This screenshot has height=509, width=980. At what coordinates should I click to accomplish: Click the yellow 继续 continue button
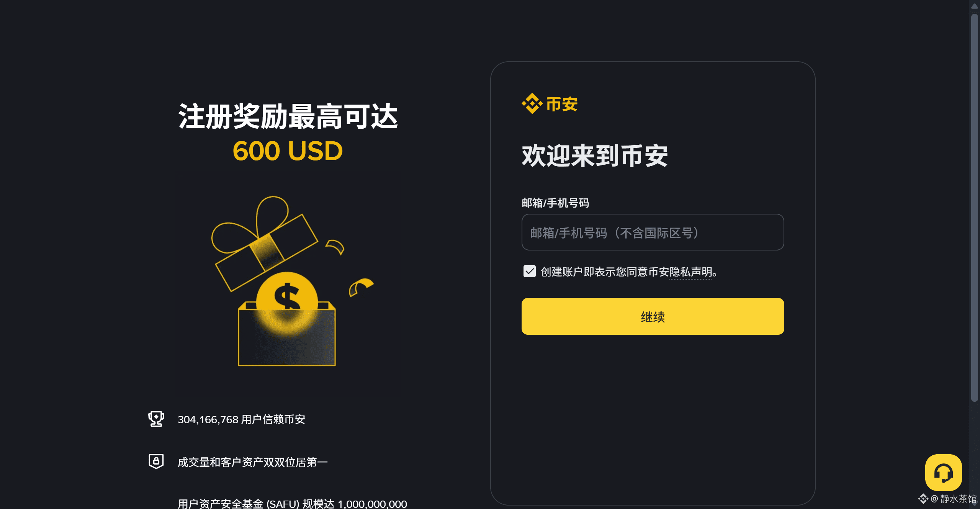(x=653, y=316)
